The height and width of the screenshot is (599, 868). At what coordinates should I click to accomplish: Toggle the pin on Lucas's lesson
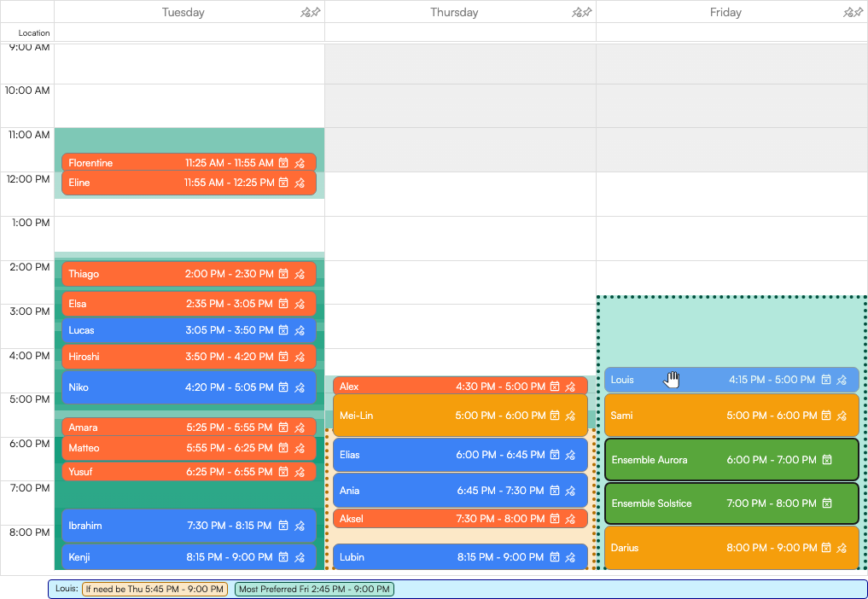click(x=300, y=330)
